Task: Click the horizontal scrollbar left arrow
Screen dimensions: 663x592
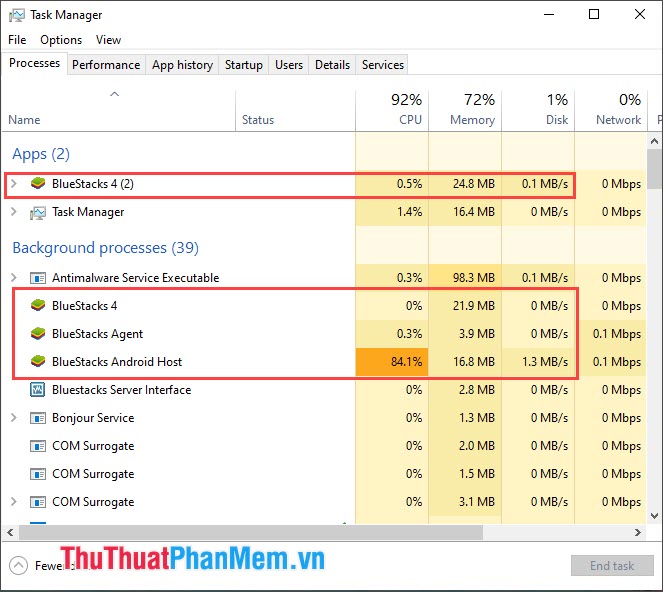Action: [x=10, y=532]
